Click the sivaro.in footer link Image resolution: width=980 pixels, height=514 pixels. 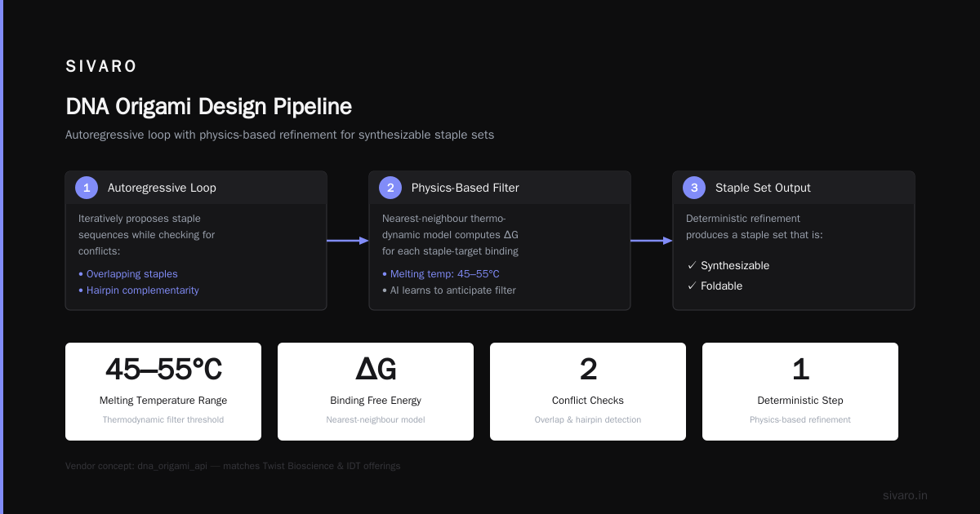coord(905,495)
